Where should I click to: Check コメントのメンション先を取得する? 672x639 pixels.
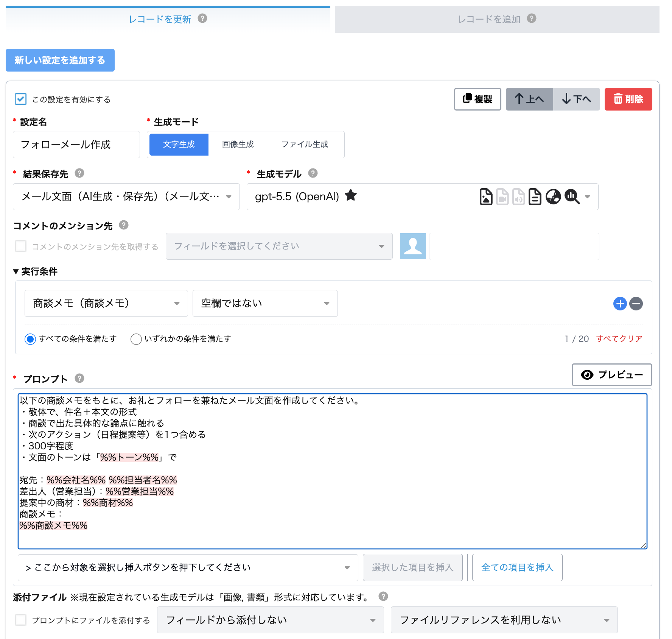click(x=20, y=246)
